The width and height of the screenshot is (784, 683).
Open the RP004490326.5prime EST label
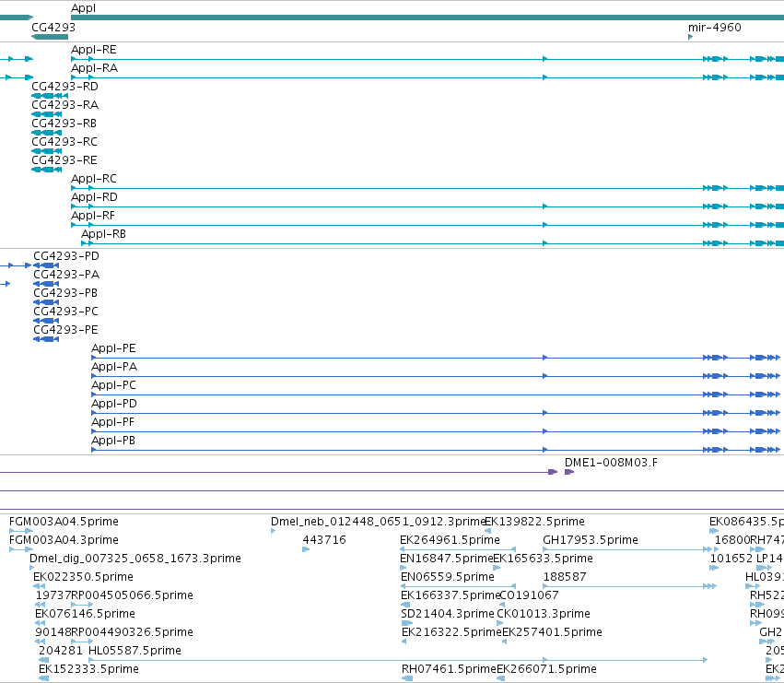tap(132, 632)
